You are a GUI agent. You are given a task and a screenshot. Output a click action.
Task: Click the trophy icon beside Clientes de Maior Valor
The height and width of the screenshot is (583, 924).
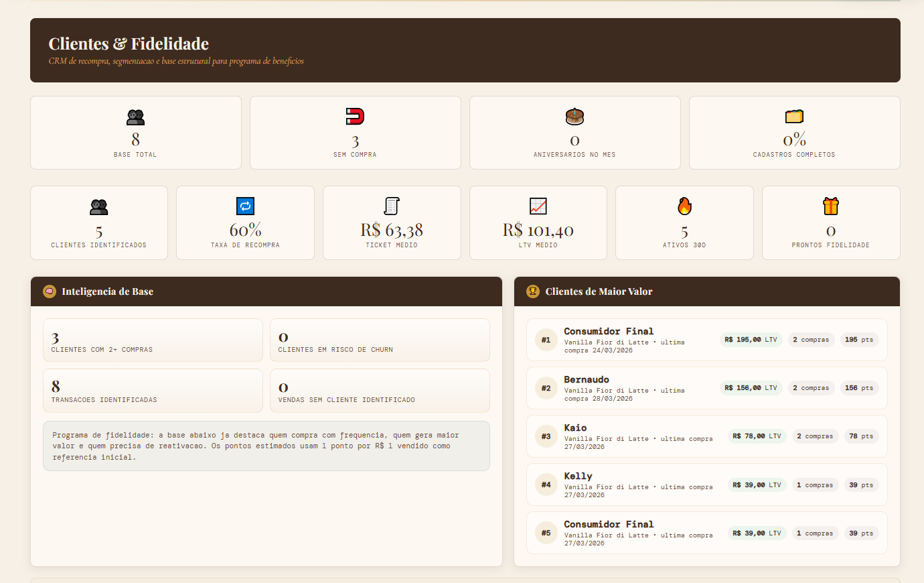pyautogui.click(x=533, y=291)
